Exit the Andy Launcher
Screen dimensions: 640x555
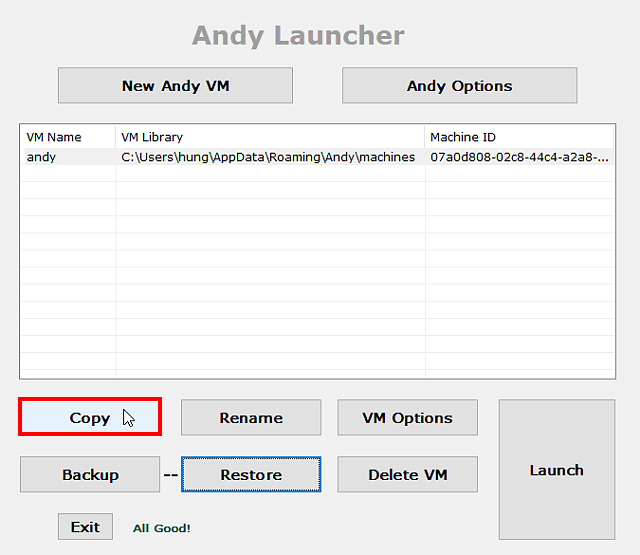tap(85, 526)
